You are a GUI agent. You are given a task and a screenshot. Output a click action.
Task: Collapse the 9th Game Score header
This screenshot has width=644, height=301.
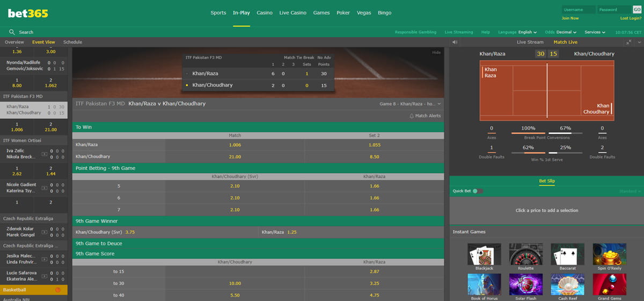[x=258, y=254]
